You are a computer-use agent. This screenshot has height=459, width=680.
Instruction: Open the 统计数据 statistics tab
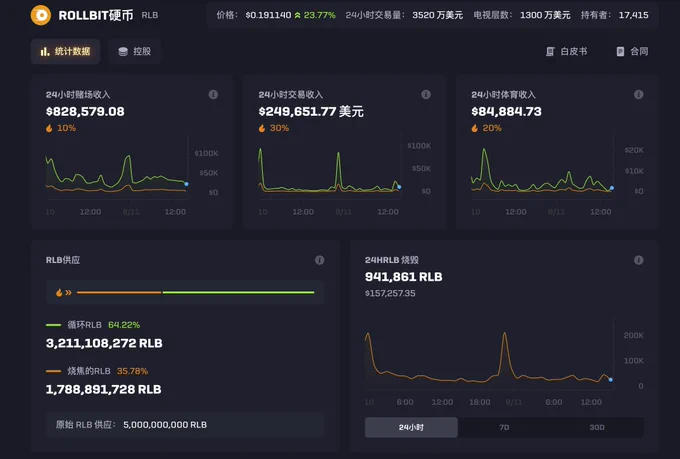click(x=65, y=51)
